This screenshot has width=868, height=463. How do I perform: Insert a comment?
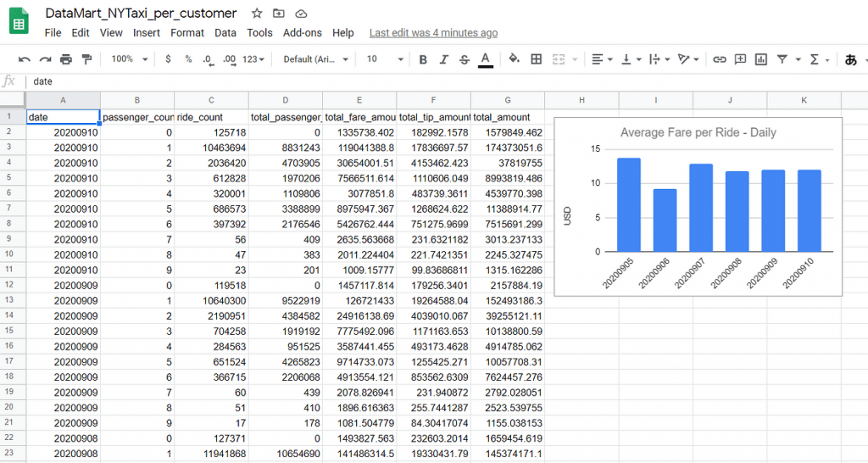point(740,59)
